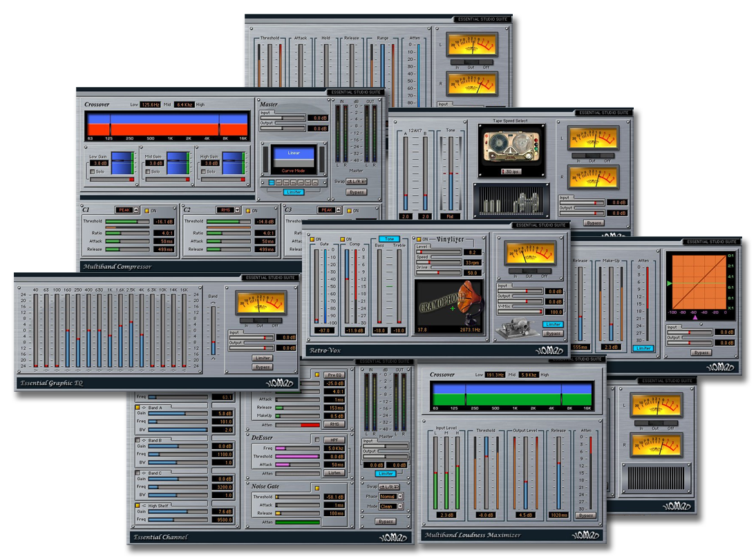756x559 pixels.
Task: Turn on Band B in Essential Channel
Action: 138,439
